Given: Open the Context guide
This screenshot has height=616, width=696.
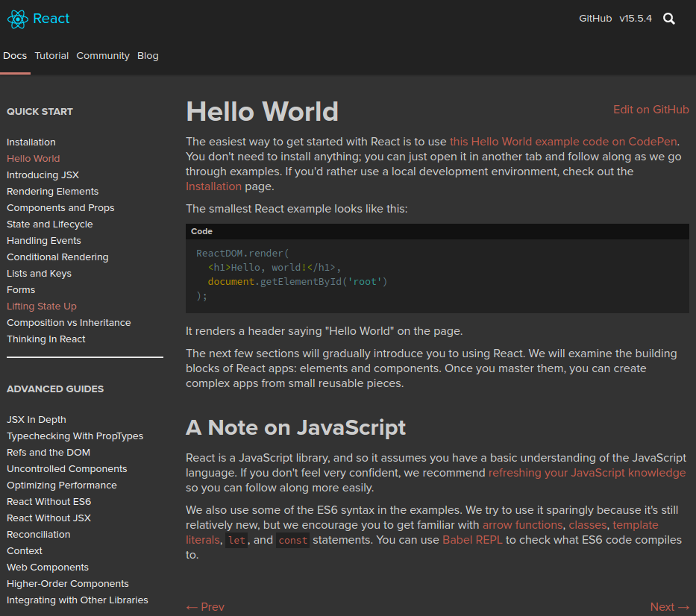Looking at the screenshot, I should 25,551.
